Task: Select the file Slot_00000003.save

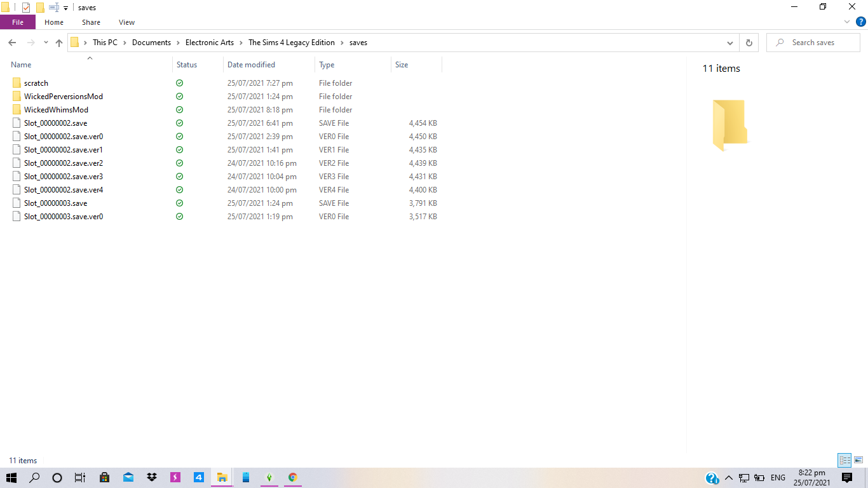Action: point(55,203)
